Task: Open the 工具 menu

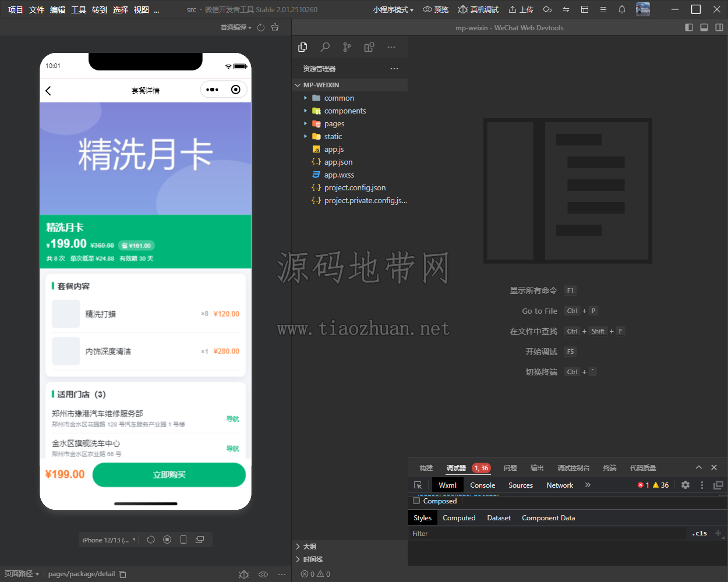Action: (79, 10)
